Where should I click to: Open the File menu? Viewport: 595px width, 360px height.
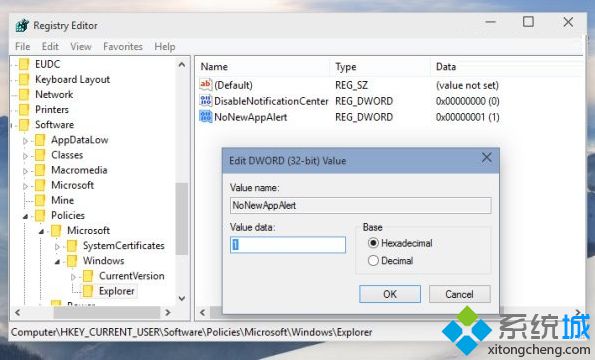pyautogui.click(x=22, y=47)
